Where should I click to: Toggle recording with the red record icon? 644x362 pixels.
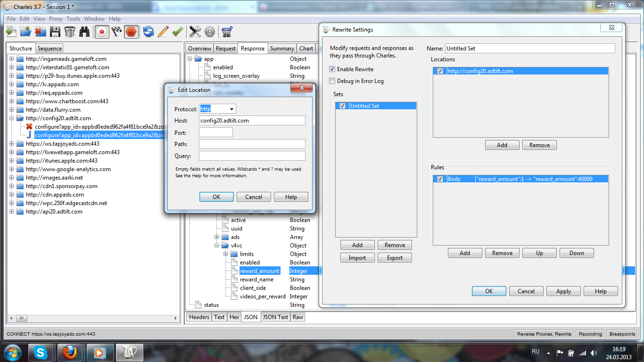tap(102, 32)
